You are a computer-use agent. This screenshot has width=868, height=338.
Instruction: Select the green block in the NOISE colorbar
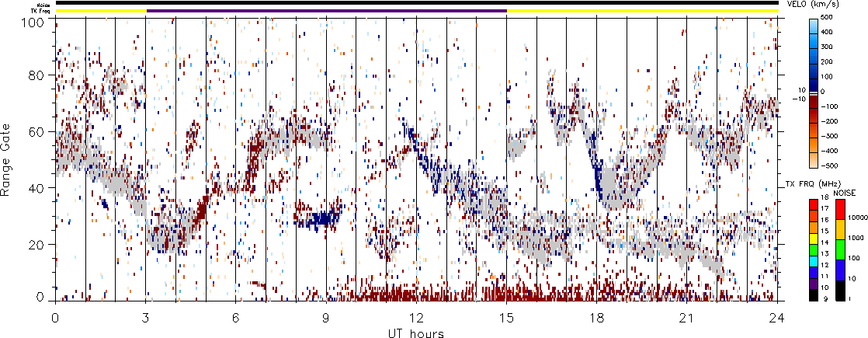coord(839,249)
